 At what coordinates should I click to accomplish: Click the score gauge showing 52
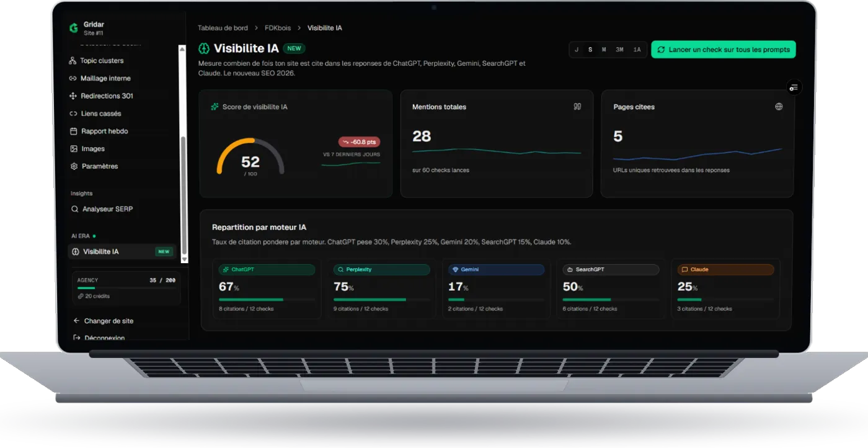tap(250, 157)
